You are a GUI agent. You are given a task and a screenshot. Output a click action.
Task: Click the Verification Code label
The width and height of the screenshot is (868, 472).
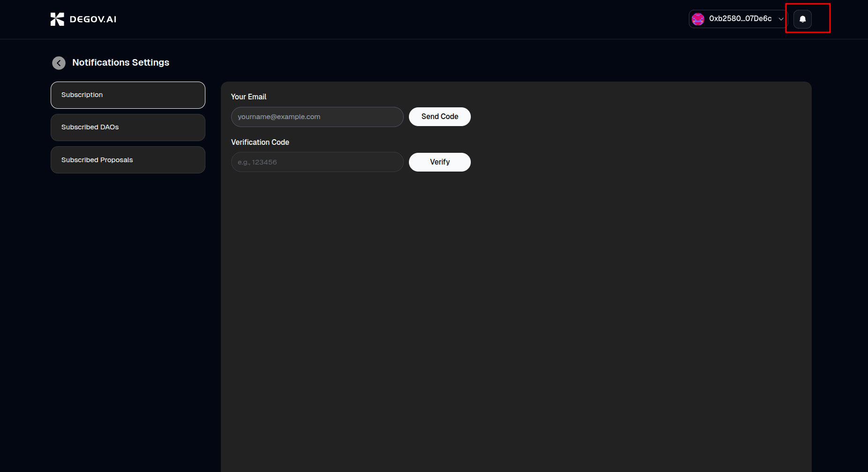260,142
